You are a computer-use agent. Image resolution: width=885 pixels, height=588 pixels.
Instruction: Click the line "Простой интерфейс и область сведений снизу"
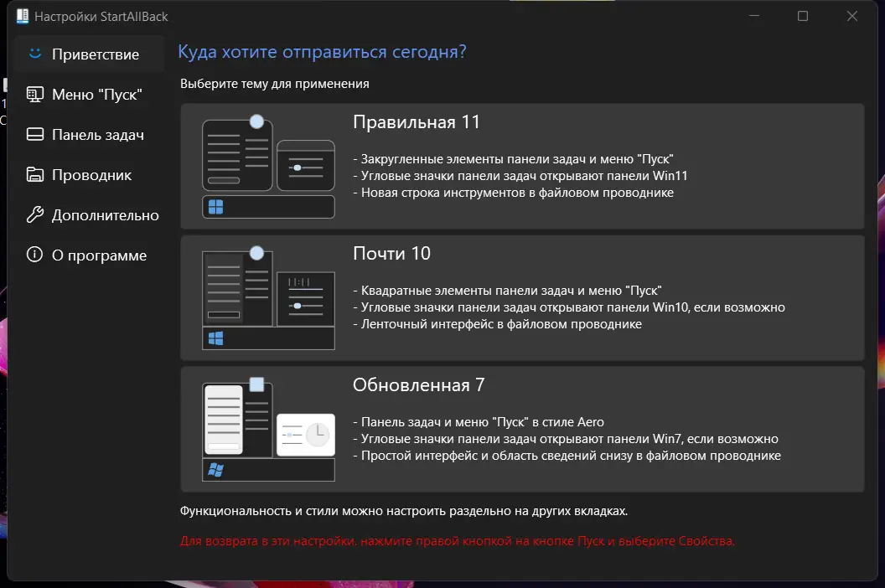point(567,456)
